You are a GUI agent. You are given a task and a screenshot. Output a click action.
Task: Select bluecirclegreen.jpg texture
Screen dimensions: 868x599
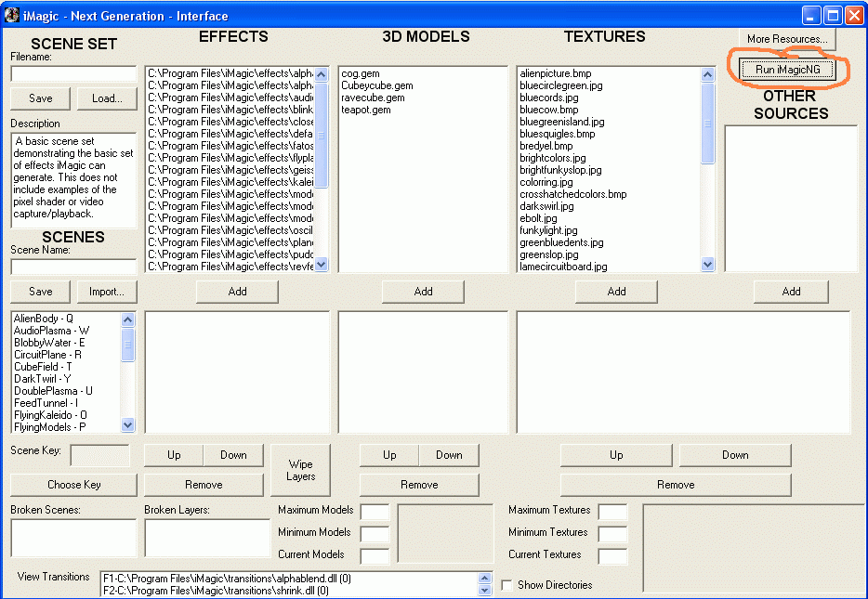click(560, 85)
